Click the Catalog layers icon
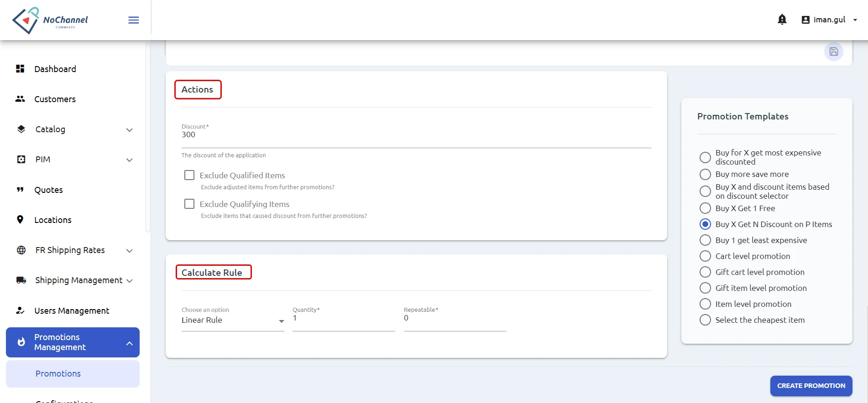The image size is (868, 403). tap(21, 129)
